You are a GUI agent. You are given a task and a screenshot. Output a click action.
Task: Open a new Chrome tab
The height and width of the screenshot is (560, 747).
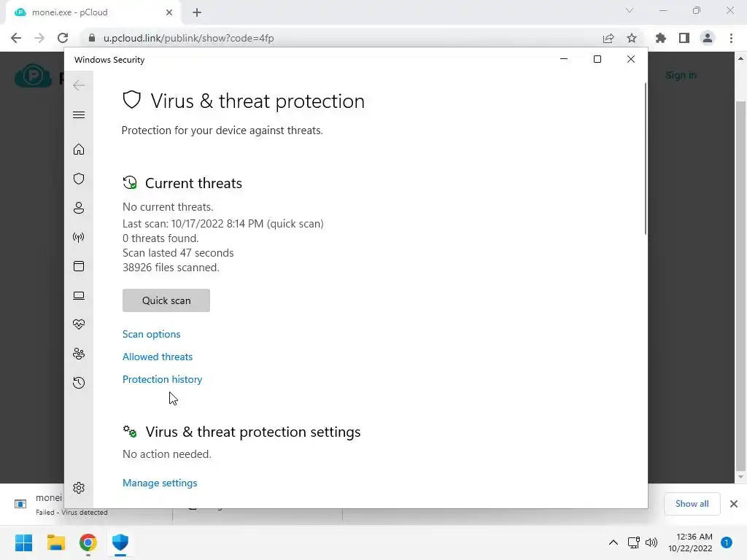click(197, 13)
